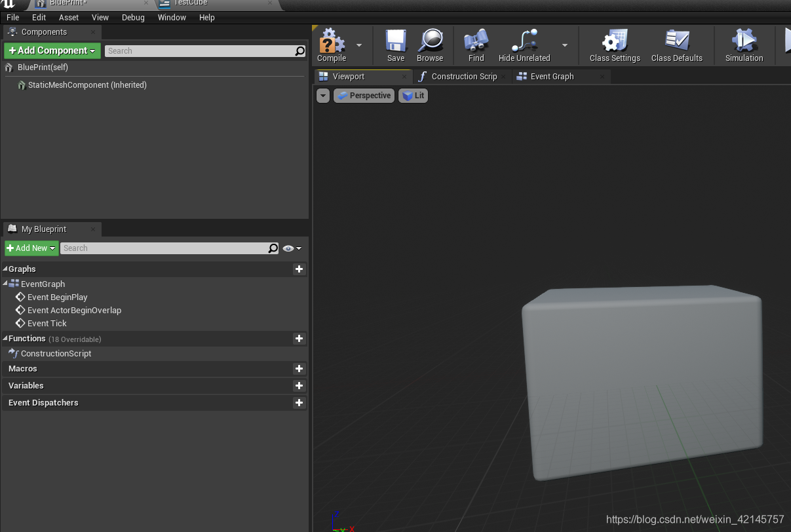Open Lit view mode dropdown
The height and width of the screenshot is (532, 791).
[x=413, y=96]
